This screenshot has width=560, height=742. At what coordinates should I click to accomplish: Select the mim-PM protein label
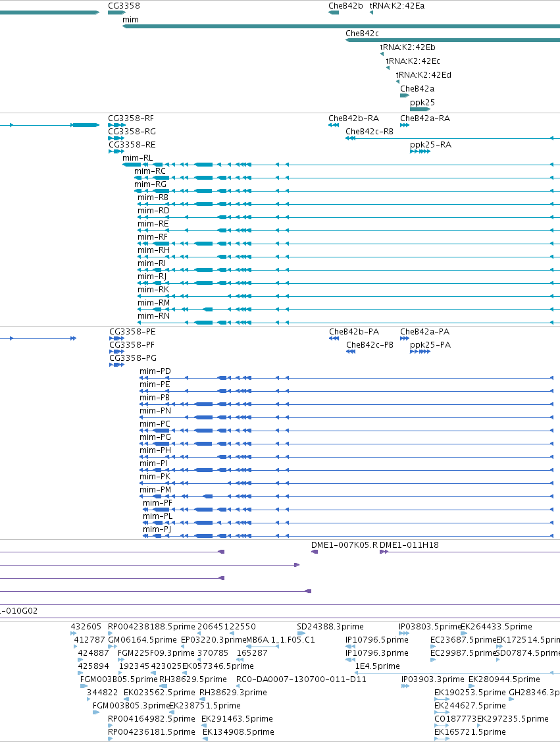[155, 490]
